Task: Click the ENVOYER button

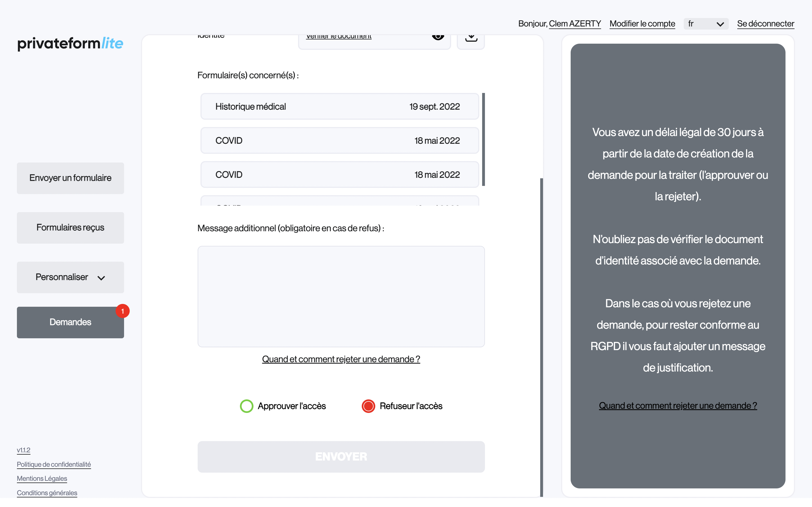Action: pos(341,457)
